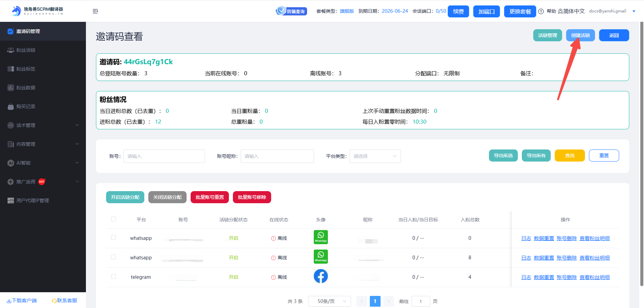Click the 创建活链 button
644x308 pixels.
pyautogui.click(x=580, y=35)
